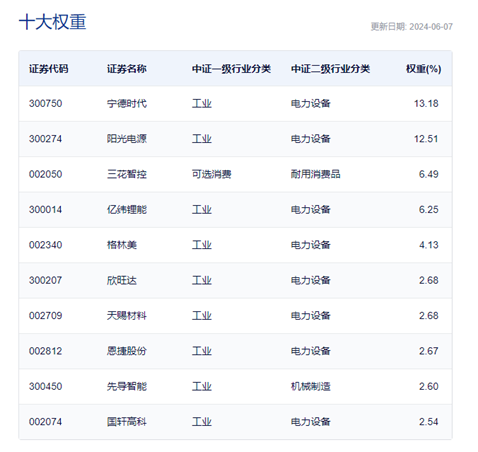478x452 pixels.
Task: Click weight 2.68 in the 欣旺达 row
Action: [x=429, y=280]
